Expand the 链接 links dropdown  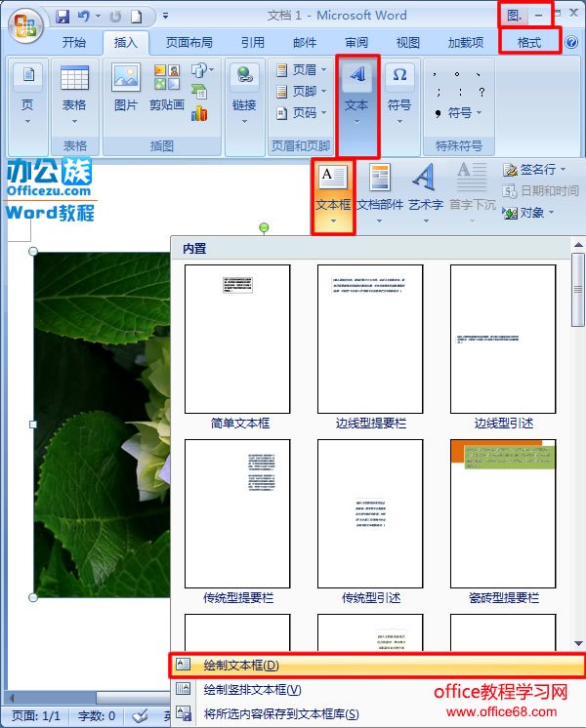click(x=244, y=96)
